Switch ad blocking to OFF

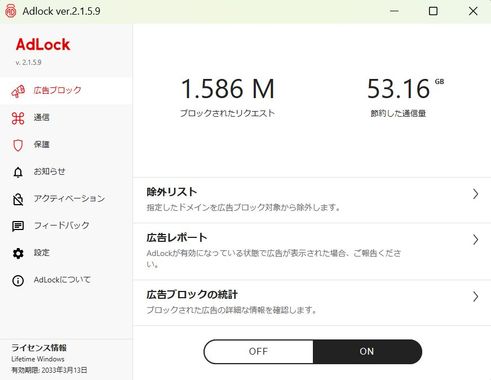tap(258, 351)
